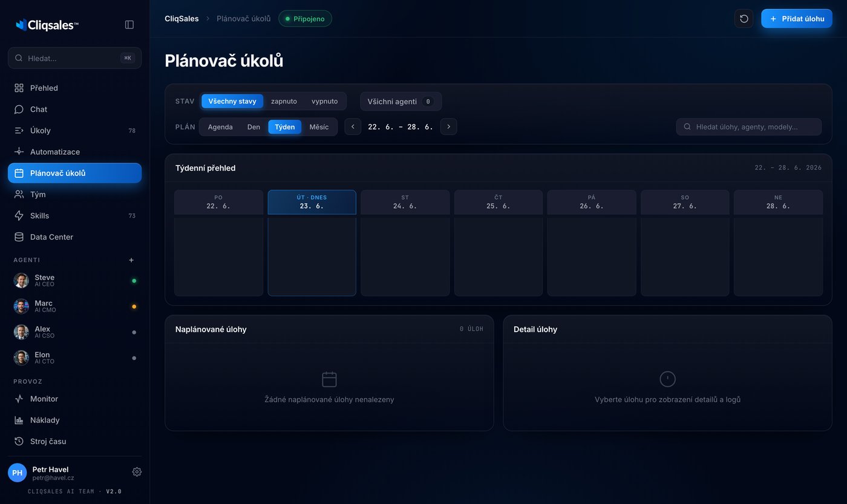Image resolution: width=847 pixels, height=504 pixels.
Task: Select the SO 27. 6. day header
Action: (x=684, y=202)
